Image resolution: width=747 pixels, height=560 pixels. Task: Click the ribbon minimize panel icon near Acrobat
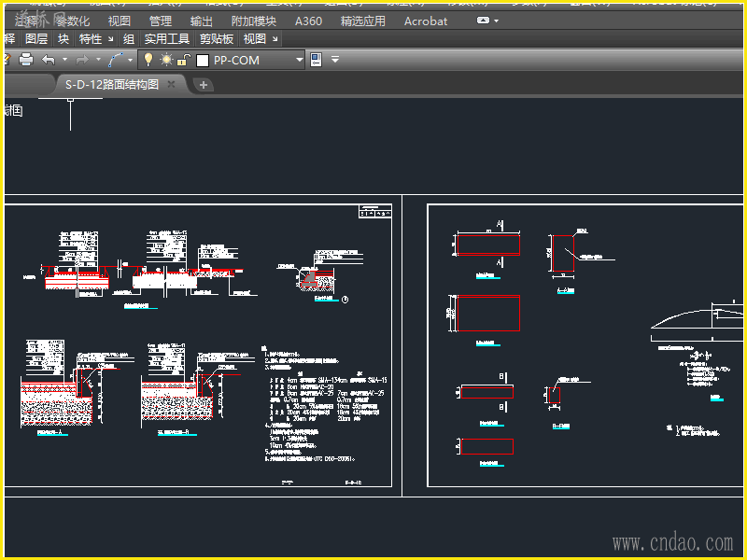tap(483, 21)
